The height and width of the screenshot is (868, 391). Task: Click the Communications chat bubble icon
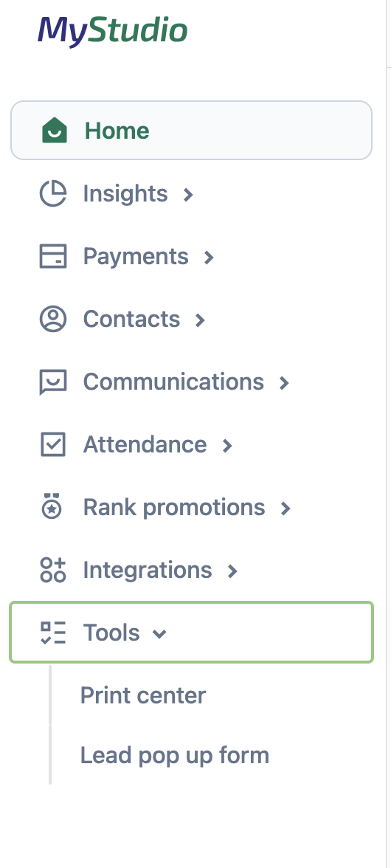click(x=53, y=382)
